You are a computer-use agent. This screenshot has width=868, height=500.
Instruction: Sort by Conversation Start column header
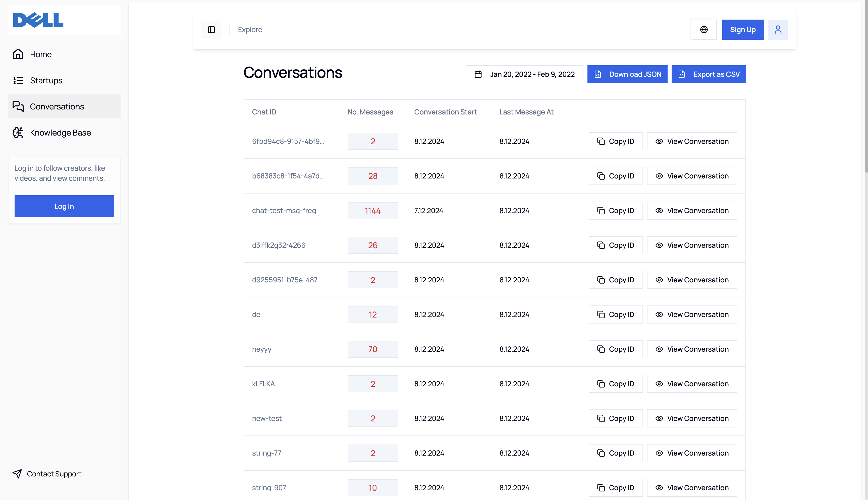coord(445,112)
